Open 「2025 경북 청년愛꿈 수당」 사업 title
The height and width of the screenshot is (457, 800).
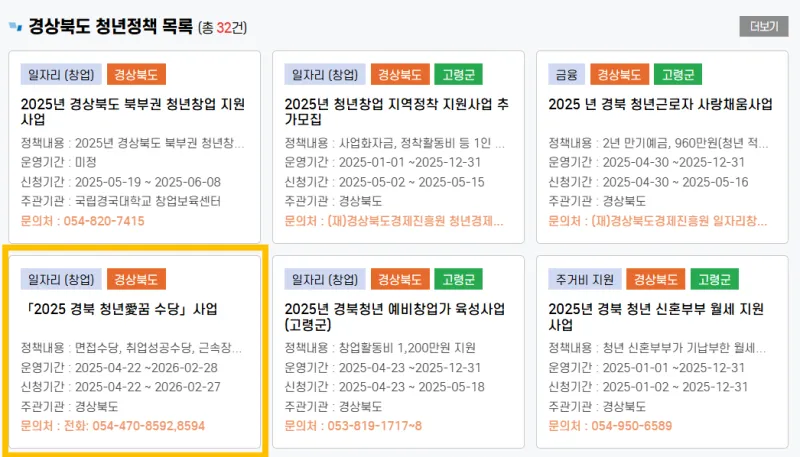coord(121,309)
